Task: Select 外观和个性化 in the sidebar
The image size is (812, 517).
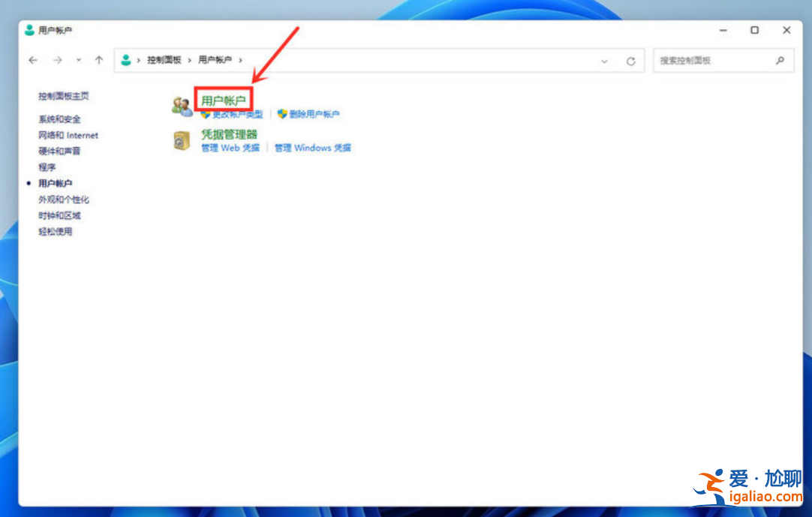Action: pos(63,199)
